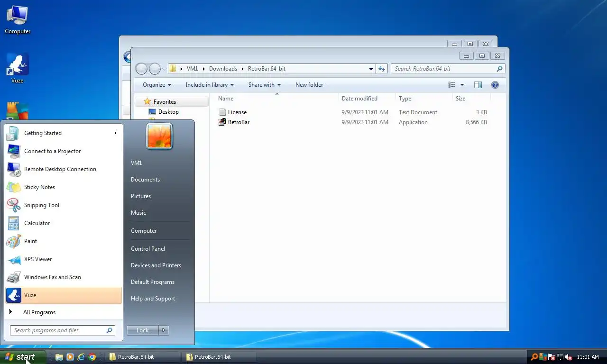Open Action Center flag tray icon
Viewport: 607px width, 364px height.
click(x=552, y=357)
